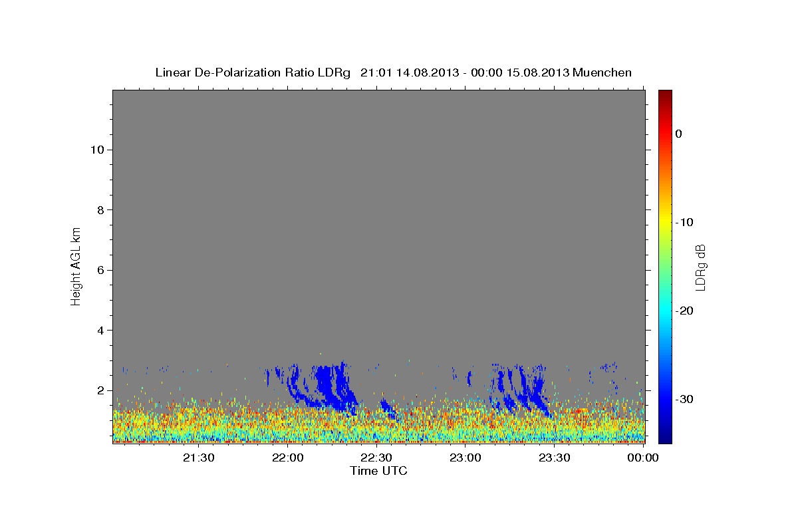Screen dimensions: 798x532
Task: Click the 'Height AGL km' axis label
Action: (x=76, y=265)
